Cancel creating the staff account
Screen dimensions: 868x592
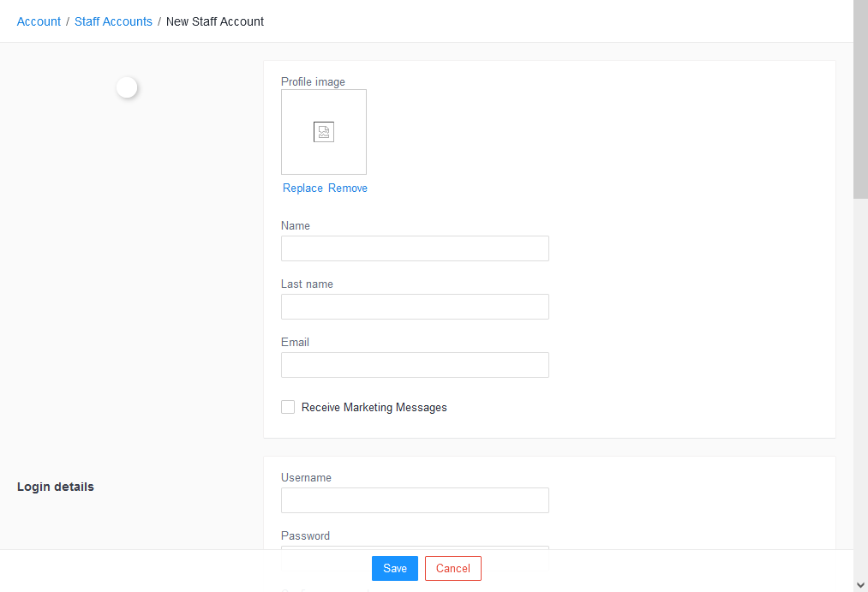(452, 568)
